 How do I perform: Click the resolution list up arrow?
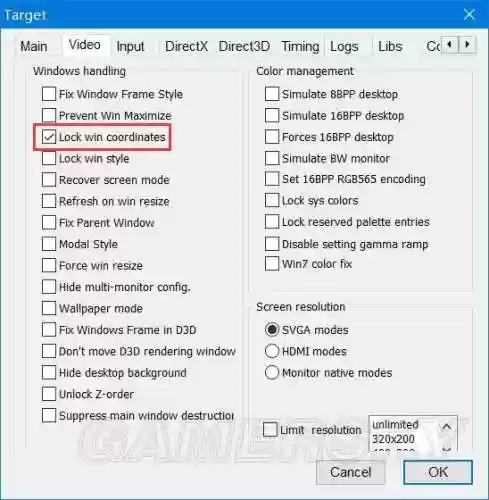coord(447,426)
